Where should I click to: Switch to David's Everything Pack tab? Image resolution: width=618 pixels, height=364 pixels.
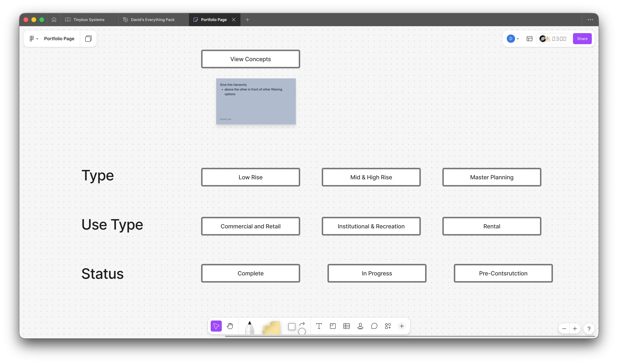152,20
